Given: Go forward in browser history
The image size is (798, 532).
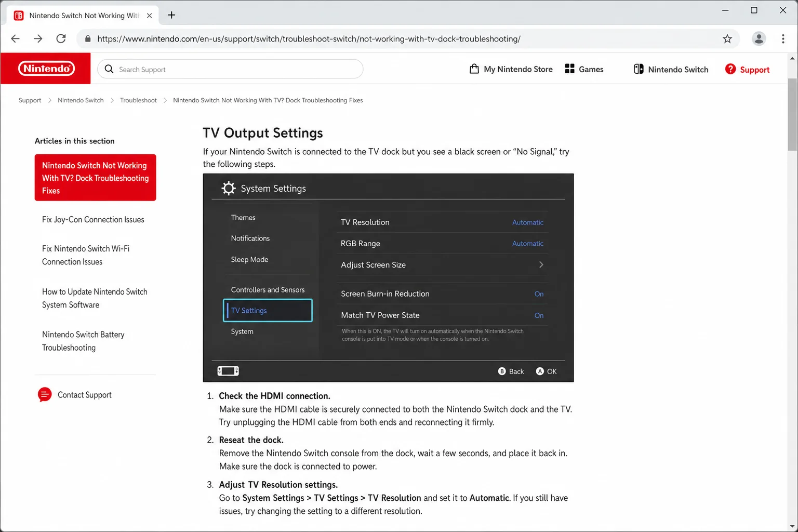Looking at the screenshot, I should coord(38,38).
